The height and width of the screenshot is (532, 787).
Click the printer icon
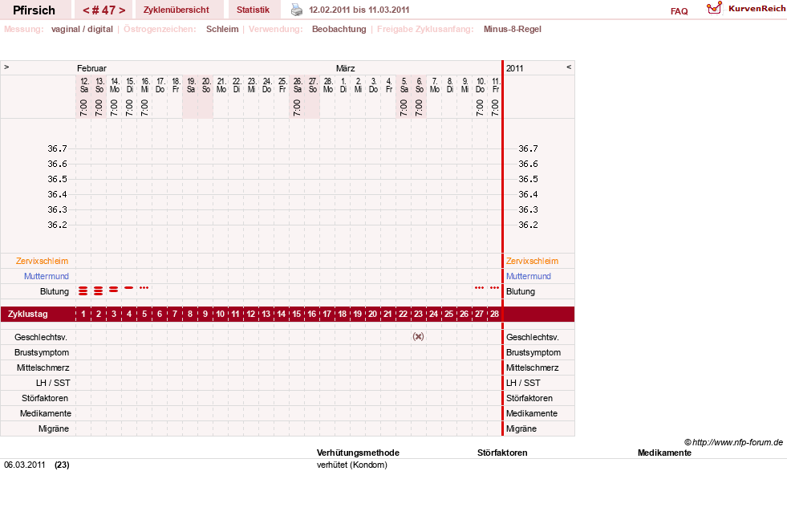pyautogui.click(x=297, y=10)
